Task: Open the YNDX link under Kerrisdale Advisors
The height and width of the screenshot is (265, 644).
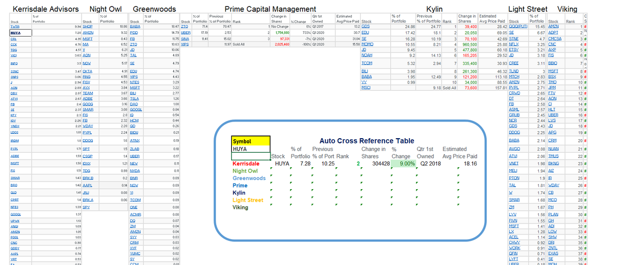Action: (15, 126)
